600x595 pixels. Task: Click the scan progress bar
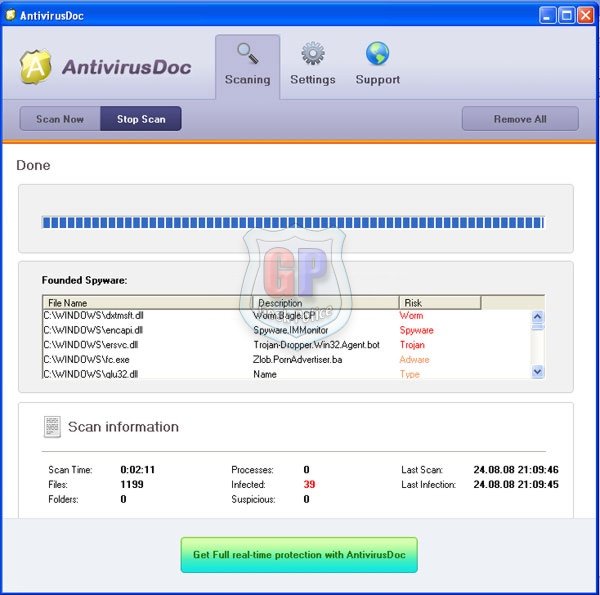tap(293, 222)
